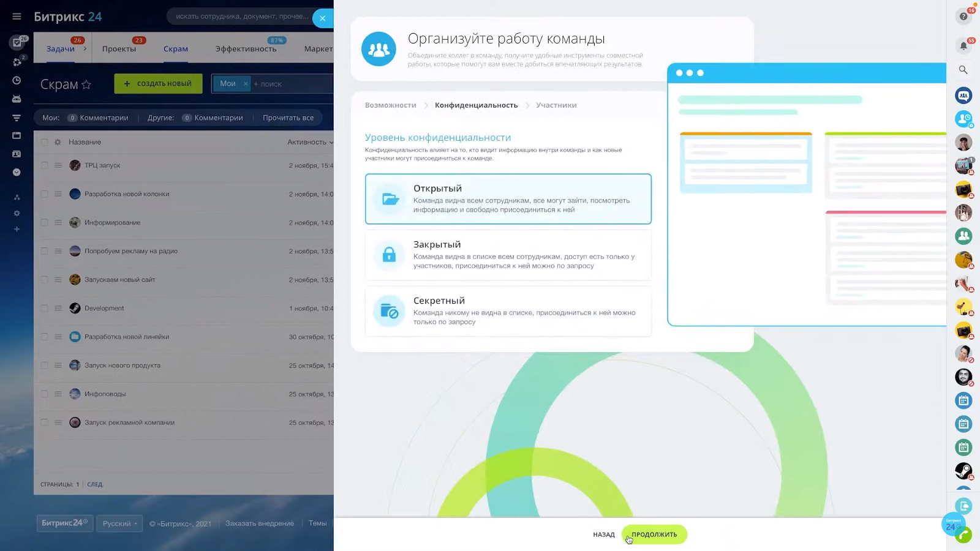Go to the Возможности step
Screen dimensions: 980x551
pos(391,105)
